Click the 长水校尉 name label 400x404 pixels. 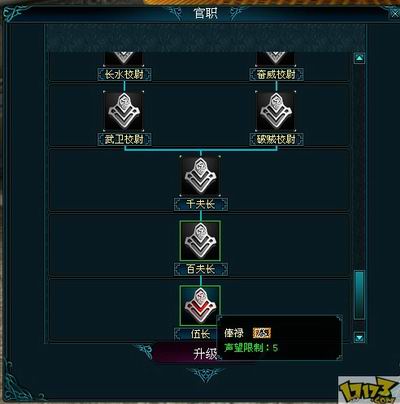click(x=124, y=74)
